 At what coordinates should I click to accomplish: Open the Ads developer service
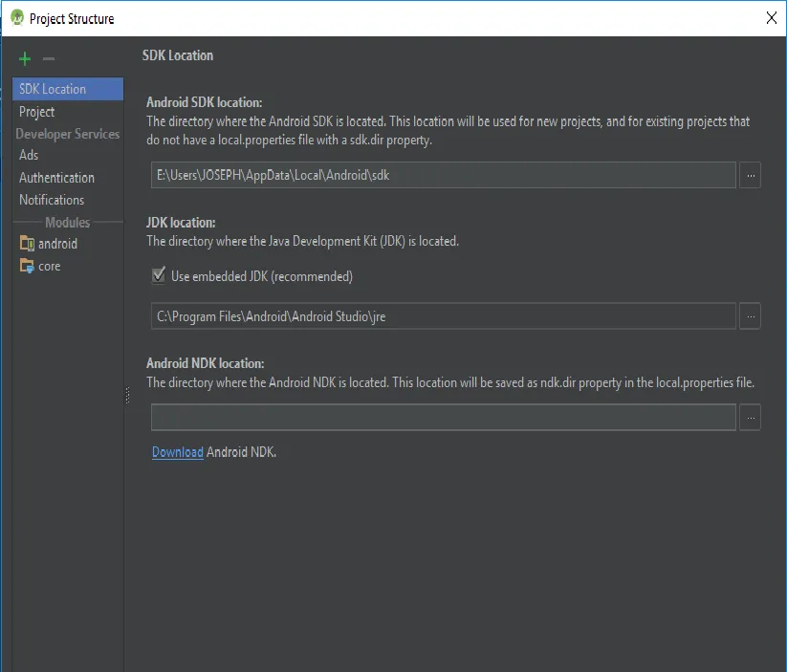coord(29,155)
